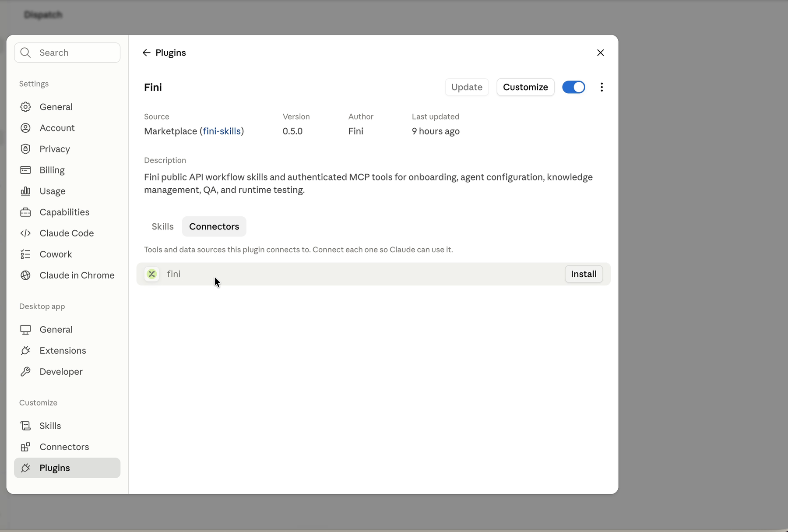Open Claude Code settings label
The height and width of the screenshot is (532, 788).
(x=67, y=233)
